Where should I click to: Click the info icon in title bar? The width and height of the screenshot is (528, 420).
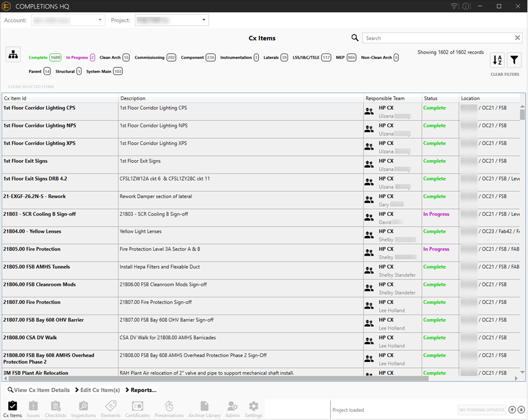click(x=466, y=6)
